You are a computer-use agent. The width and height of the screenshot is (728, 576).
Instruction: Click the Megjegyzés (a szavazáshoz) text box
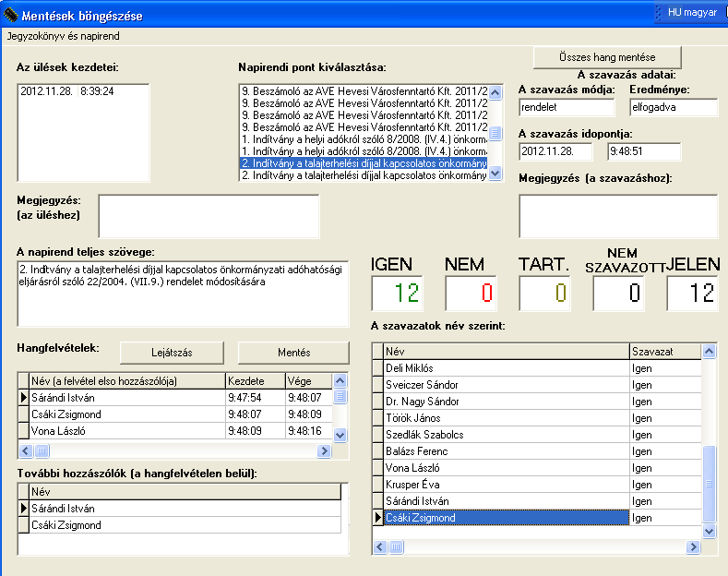tap(618, 217)
